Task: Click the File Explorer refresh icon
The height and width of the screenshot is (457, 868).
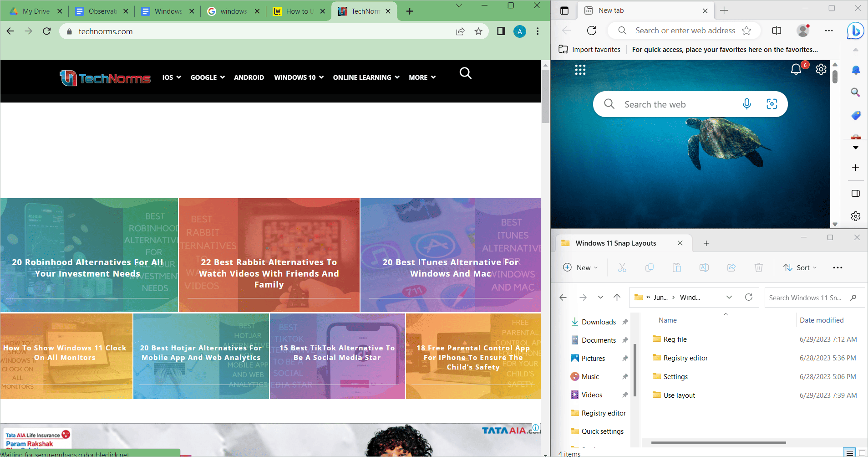Action: (x=748, y=297)
